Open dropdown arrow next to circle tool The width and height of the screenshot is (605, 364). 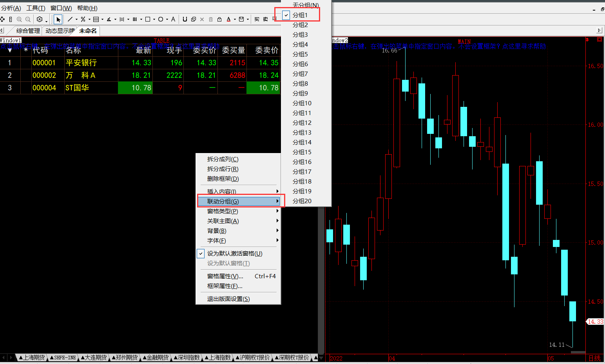(x=167, y=19)
